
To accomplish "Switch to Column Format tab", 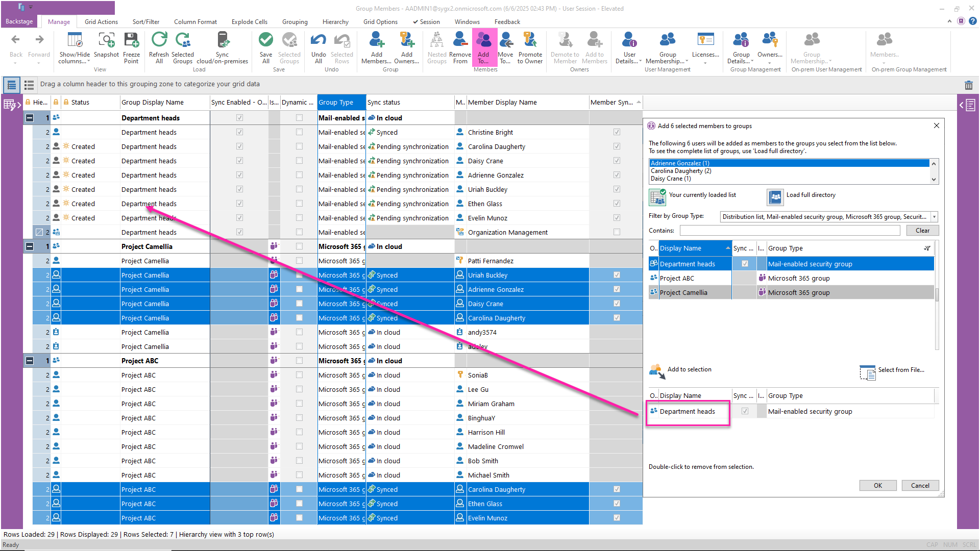I will point(195,22).
